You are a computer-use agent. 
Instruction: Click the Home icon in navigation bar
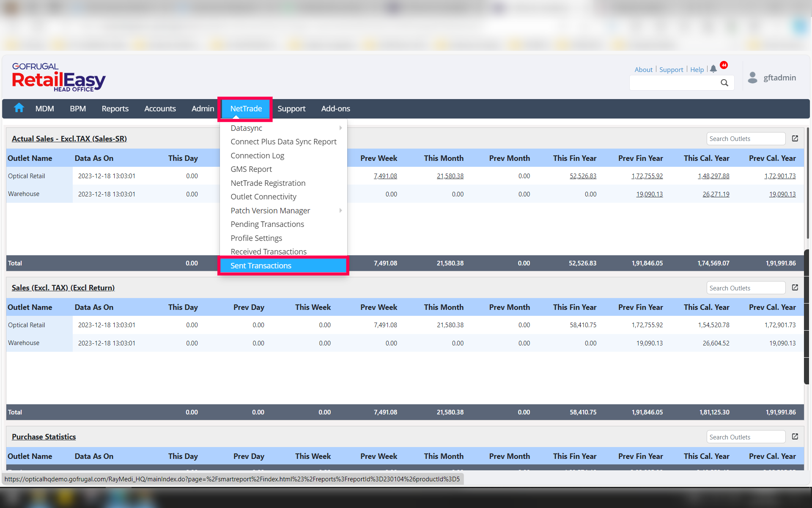pos(19,108)
